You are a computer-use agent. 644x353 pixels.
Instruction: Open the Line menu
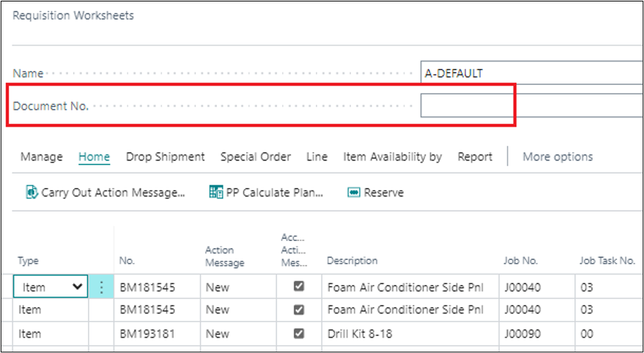(x=317, y=157)
